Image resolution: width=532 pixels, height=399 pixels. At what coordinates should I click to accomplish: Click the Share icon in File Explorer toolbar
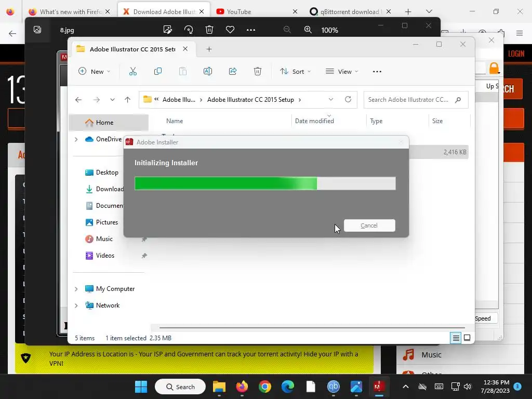pyautogui.click(x=233, y=71)
